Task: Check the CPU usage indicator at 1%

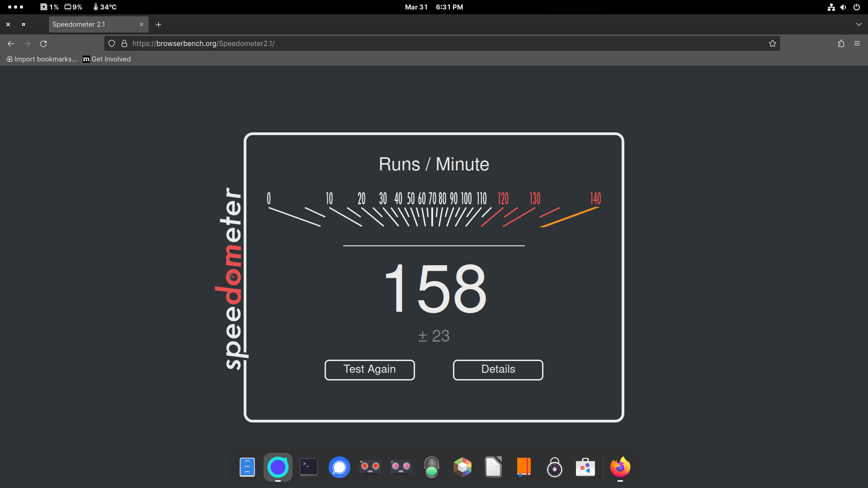Action: (x=50, y=7)
